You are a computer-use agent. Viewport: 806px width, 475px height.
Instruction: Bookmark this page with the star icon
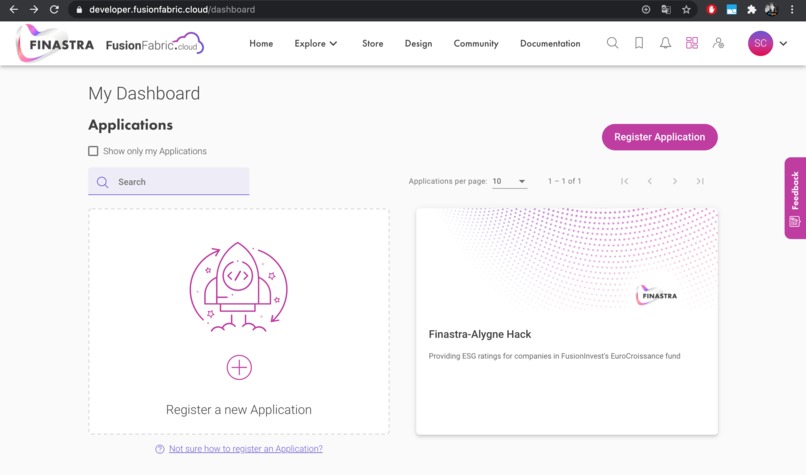point(686,9)
